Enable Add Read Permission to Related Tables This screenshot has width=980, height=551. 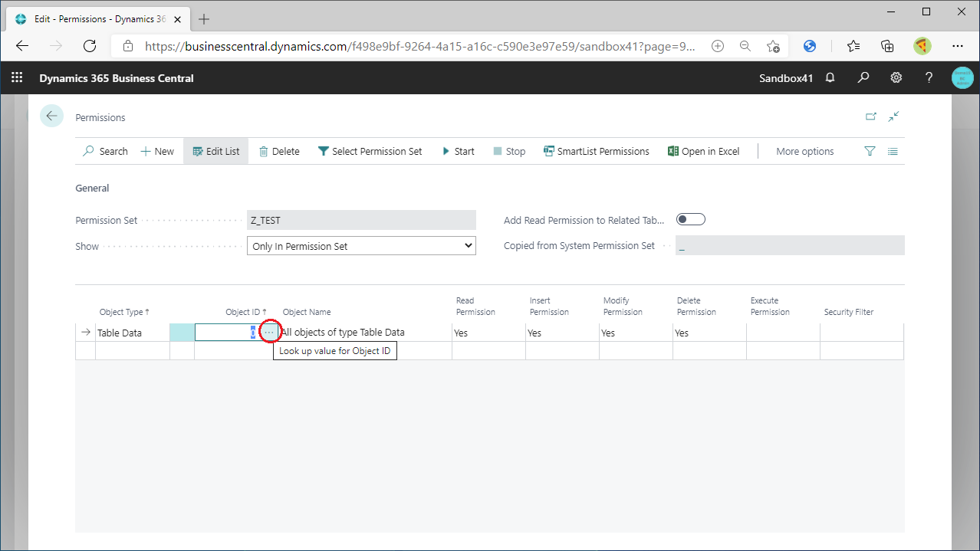(690, 218)
